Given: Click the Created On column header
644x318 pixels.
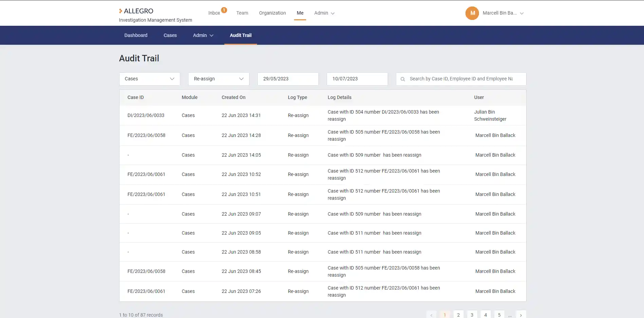Looking at the screenshot, I should coord(234,97).
